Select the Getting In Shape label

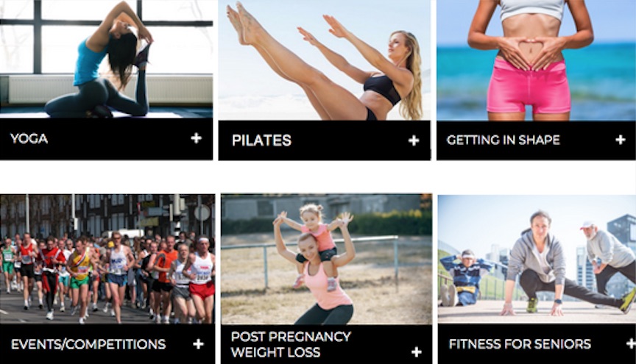coord(503,140)
